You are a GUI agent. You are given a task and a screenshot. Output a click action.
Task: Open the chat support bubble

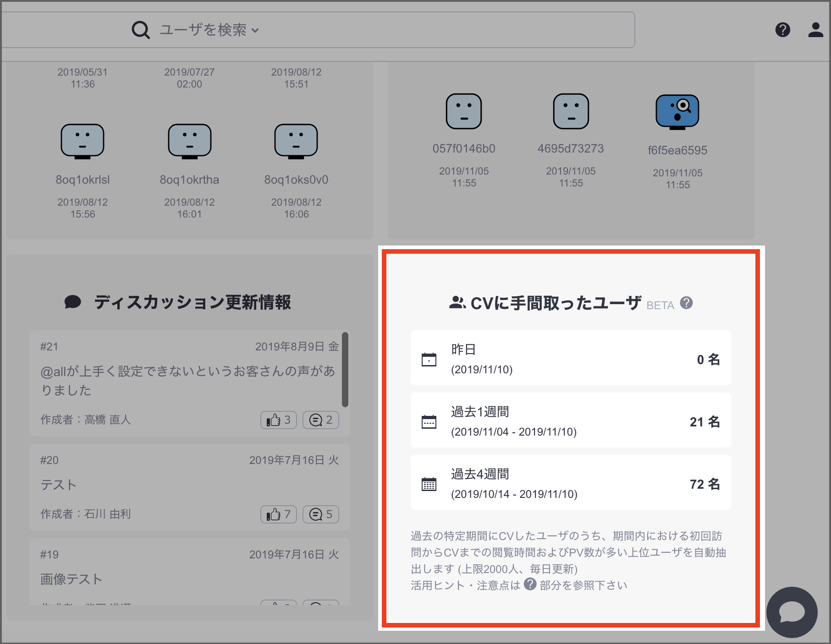click(x=792, y=612)
